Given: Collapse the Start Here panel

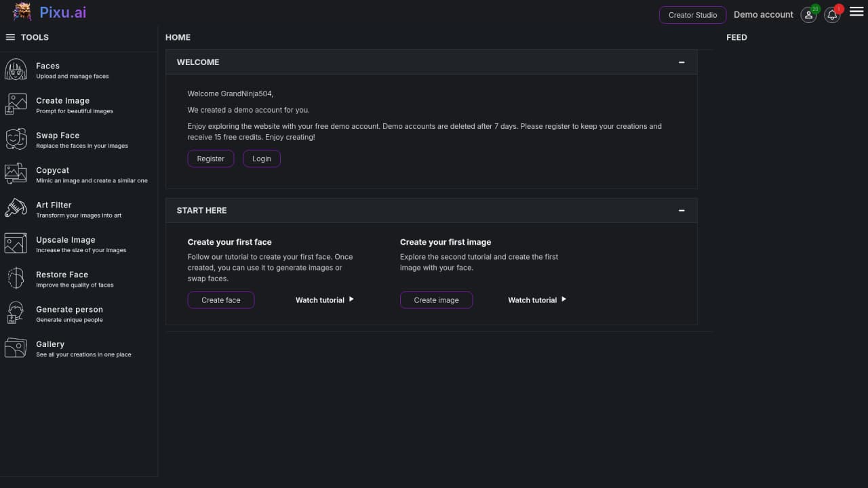Looking at the screenshot, I should tap(682, 211).
